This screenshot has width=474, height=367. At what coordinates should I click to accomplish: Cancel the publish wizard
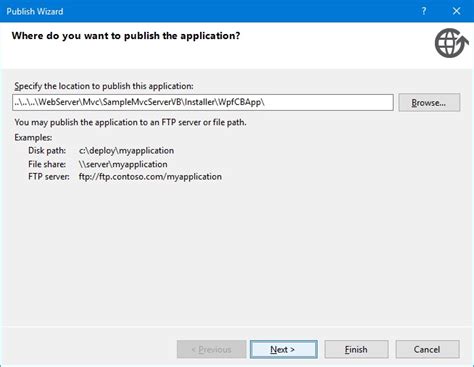tap(427, 349)
